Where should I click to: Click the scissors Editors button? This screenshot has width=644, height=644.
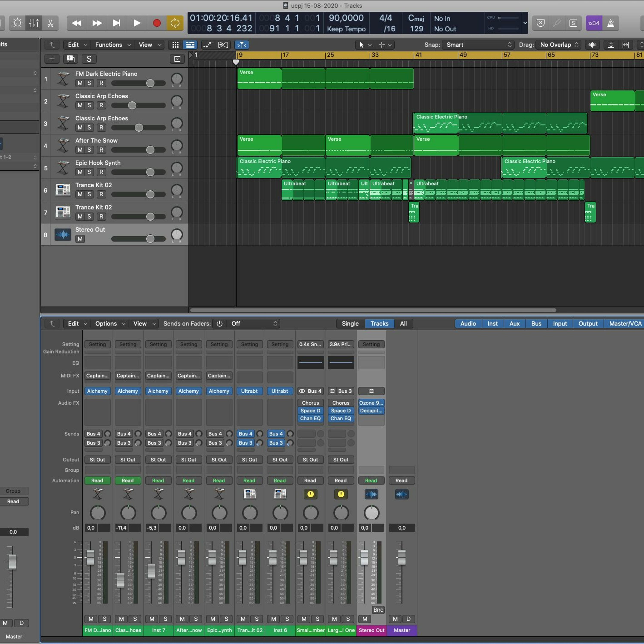click(x=50, y=23)
